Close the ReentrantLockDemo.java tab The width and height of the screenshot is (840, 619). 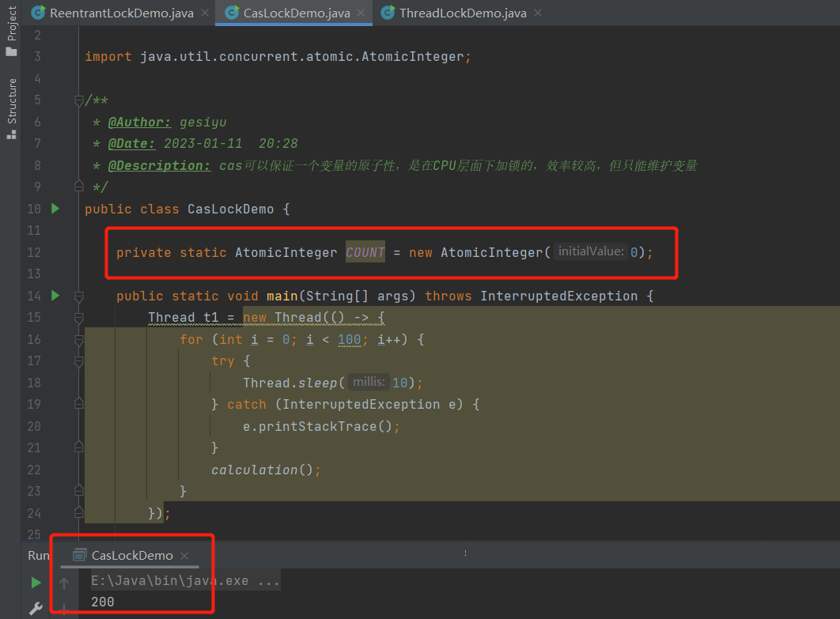coord(205,13)
